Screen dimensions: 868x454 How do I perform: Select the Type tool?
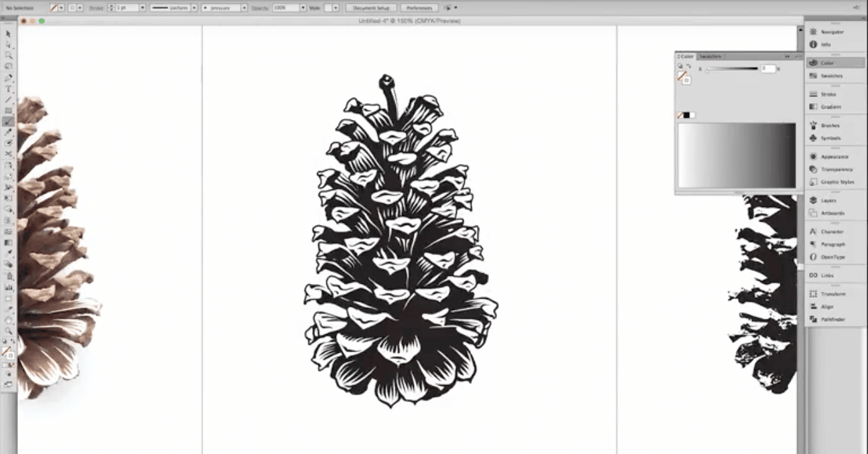9,88
